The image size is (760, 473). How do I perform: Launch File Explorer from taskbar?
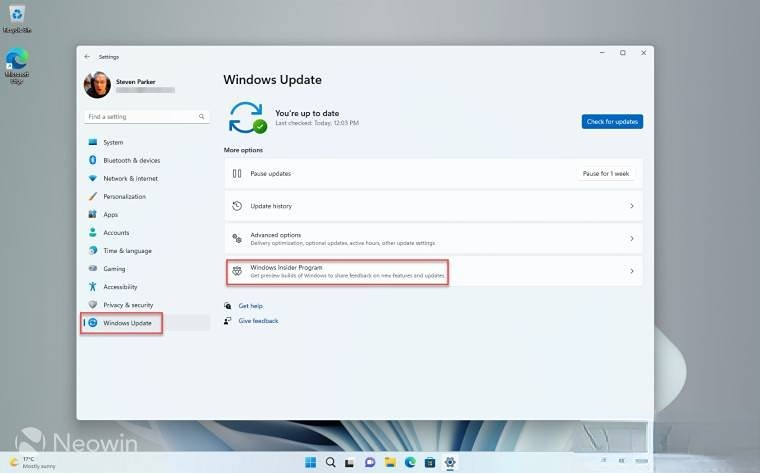390,462
